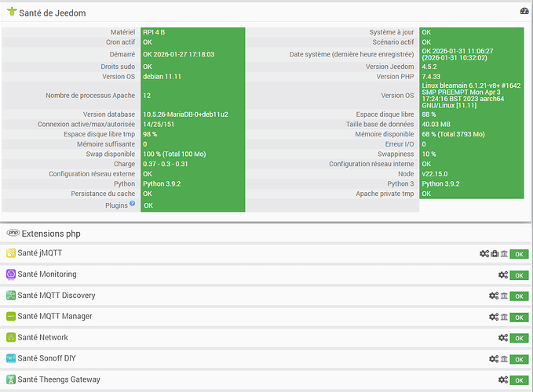Open MQTT Manager configuration gears icon
Image resolution: width=533 pixels, height=392 pixels.
click(x=493, y=317)
